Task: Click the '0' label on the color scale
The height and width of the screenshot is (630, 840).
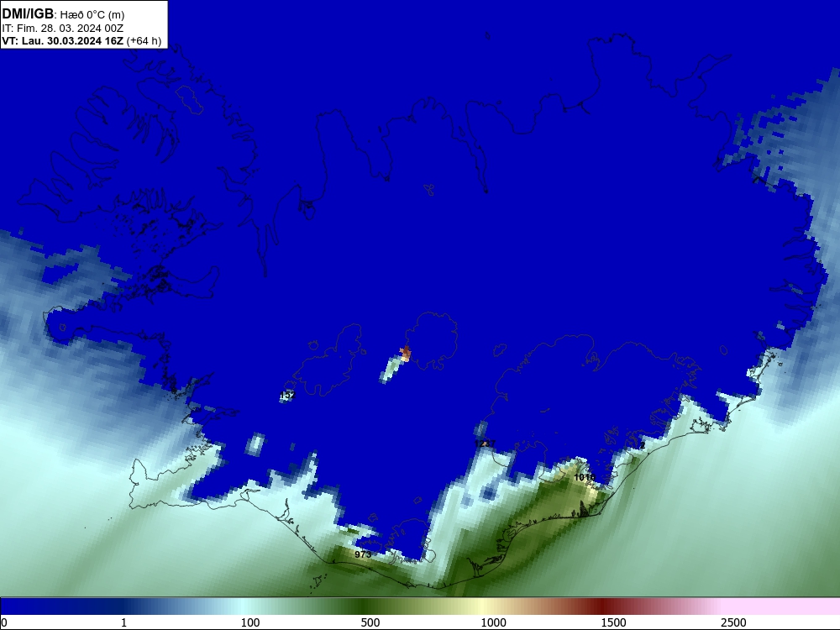Action: click(4, 622)
